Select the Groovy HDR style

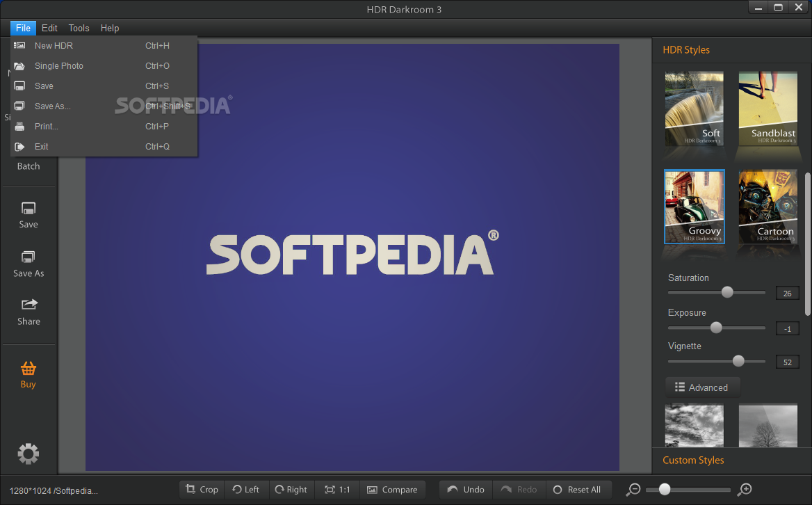pyautogui.click(x=695, y=207)
